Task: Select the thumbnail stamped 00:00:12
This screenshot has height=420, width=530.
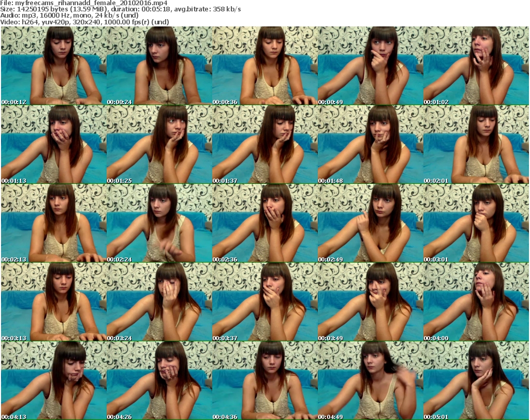Action: 54,66
